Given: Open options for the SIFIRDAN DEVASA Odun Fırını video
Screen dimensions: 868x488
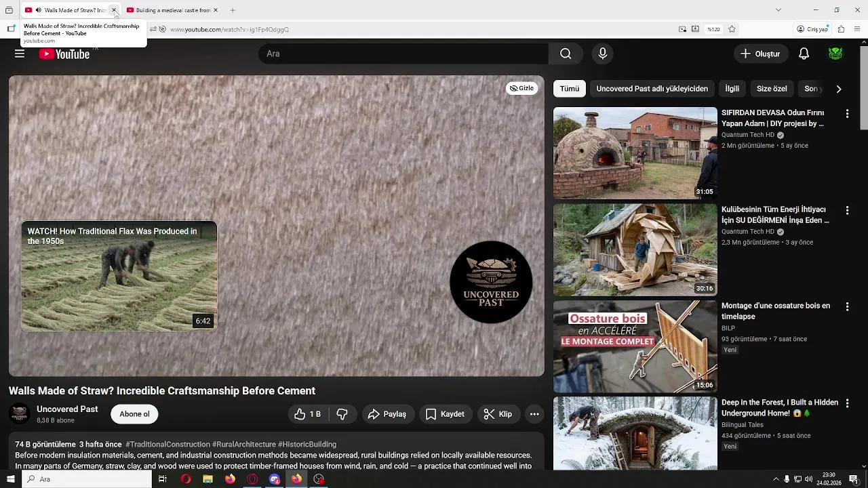Looking at the screenshot, I should (x=847, y=114).
